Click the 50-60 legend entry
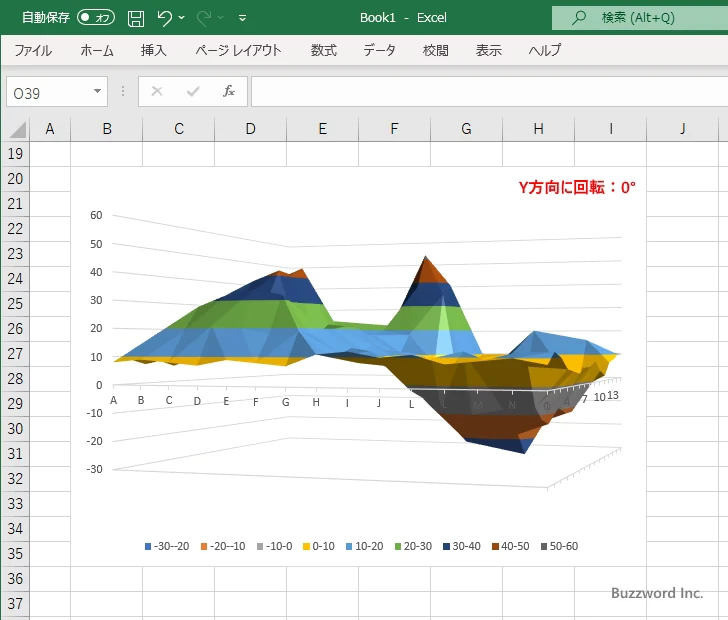The height and width of the screenshot is (620, 728). pos(559,546)
